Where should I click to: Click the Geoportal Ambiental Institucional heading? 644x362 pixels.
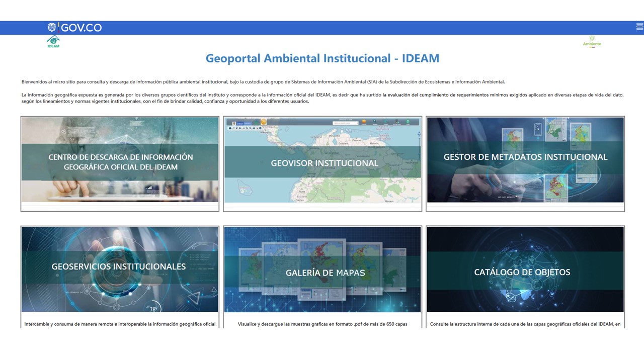coord(322,58)
